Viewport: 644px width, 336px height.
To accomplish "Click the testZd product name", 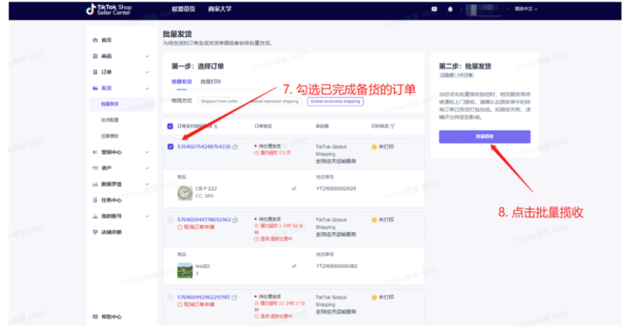I will click(x=203, y=266).
